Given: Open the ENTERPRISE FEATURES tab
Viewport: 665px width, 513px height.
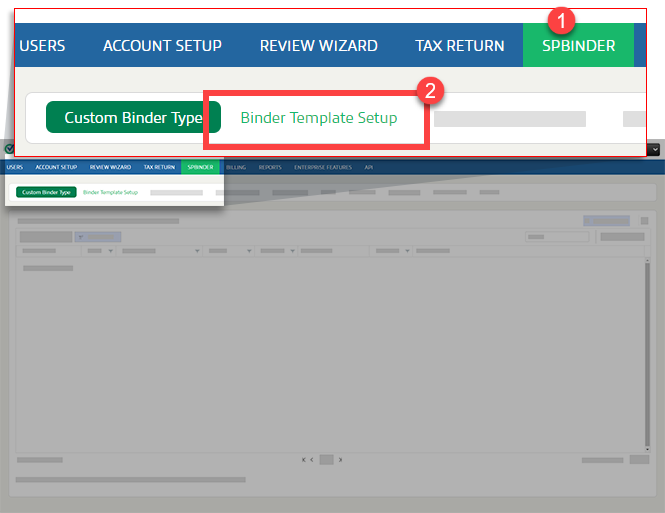Looking at the screenshot, I should tap(323, 167).
